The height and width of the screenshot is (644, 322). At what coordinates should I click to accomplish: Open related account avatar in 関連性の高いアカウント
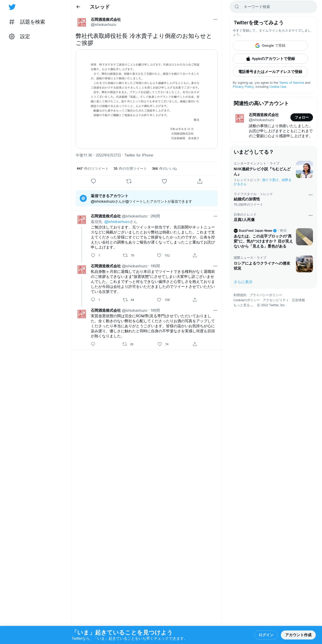240,118
